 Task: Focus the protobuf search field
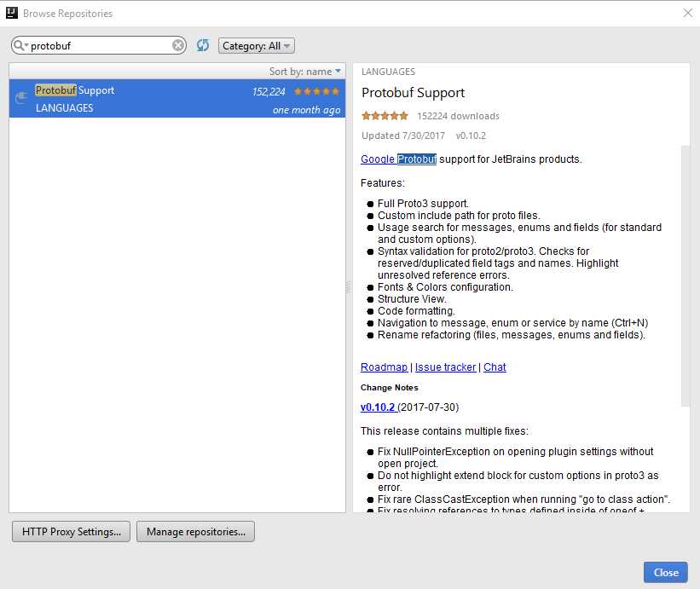pyautogui.click(x=99, y=45)
